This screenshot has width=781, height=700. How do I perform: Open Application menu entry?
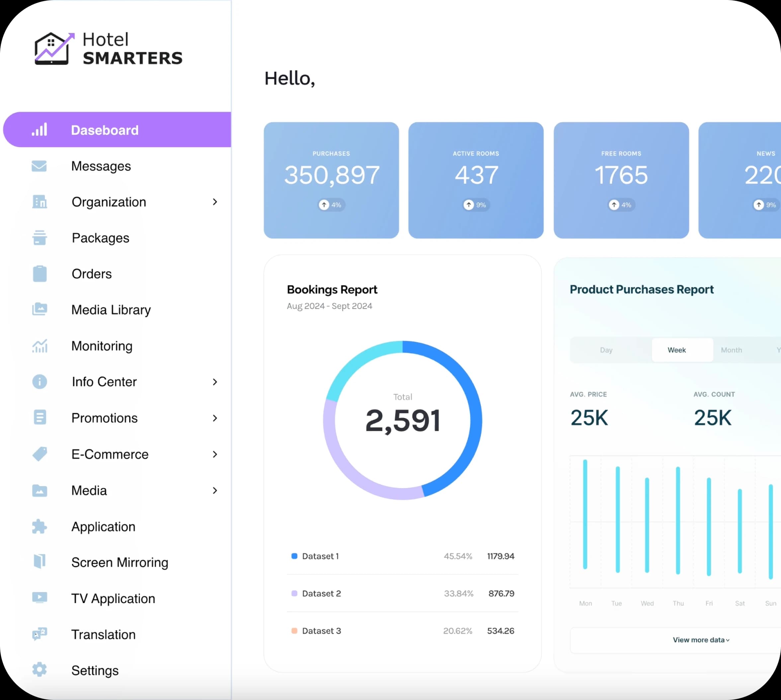[104, 527]
